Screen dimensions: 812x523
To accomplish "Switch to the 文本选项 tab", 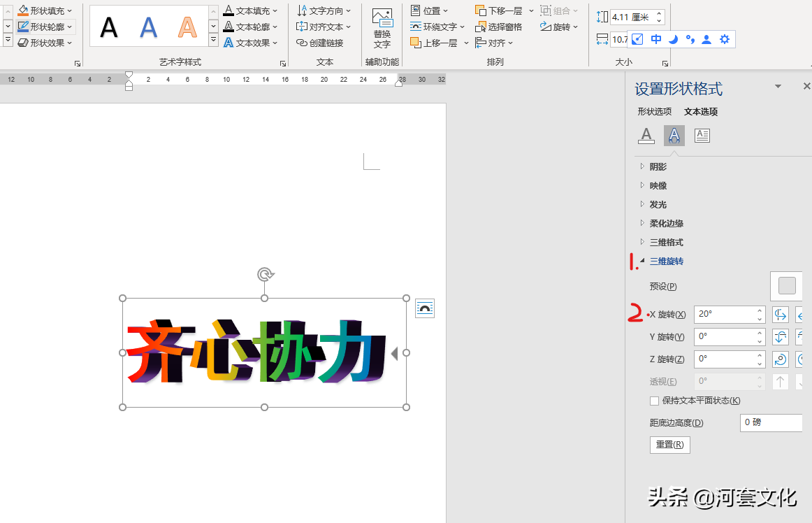I will (701, 111).
